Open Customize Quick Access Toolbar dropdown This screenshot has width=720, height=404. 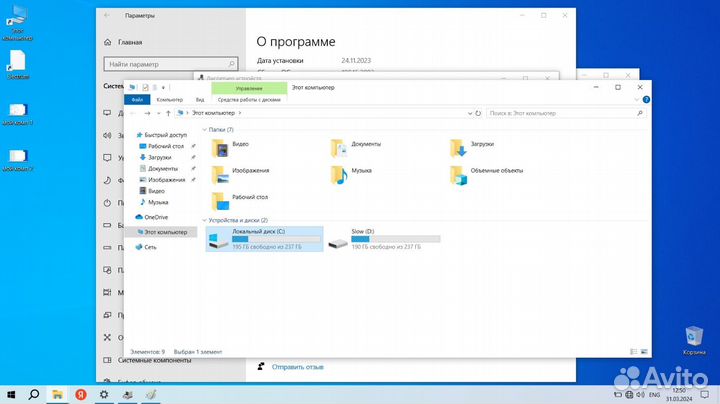pos(163,87)
